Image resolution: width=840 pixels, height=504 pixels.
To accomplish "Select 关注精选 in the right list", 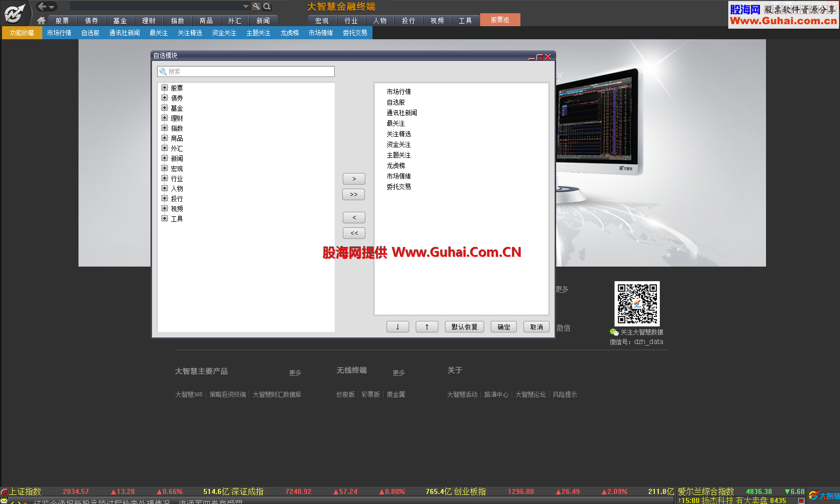I will coord(399,134).
